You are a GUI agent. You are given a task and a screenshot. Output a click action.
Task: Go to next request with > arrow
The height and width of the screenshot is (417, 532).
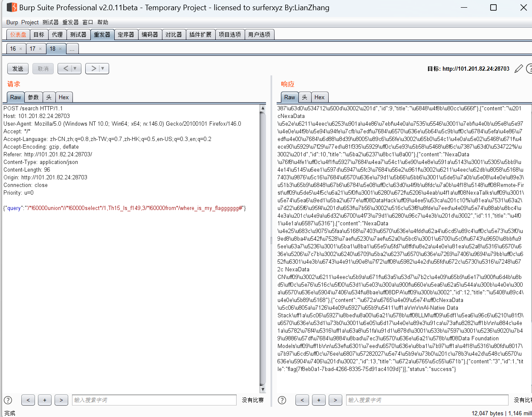point(93,69)
